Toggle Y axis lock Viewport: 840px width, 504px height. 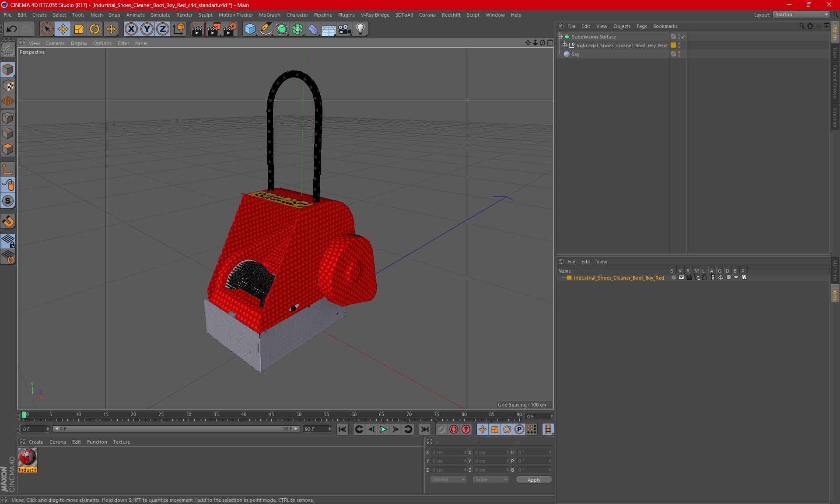(147, 29)
